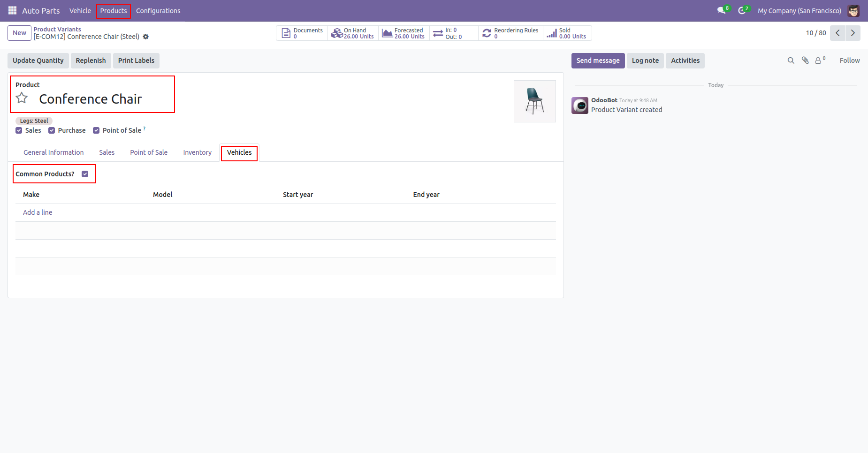Open the Sold 0.00 Units stat button

567,33
